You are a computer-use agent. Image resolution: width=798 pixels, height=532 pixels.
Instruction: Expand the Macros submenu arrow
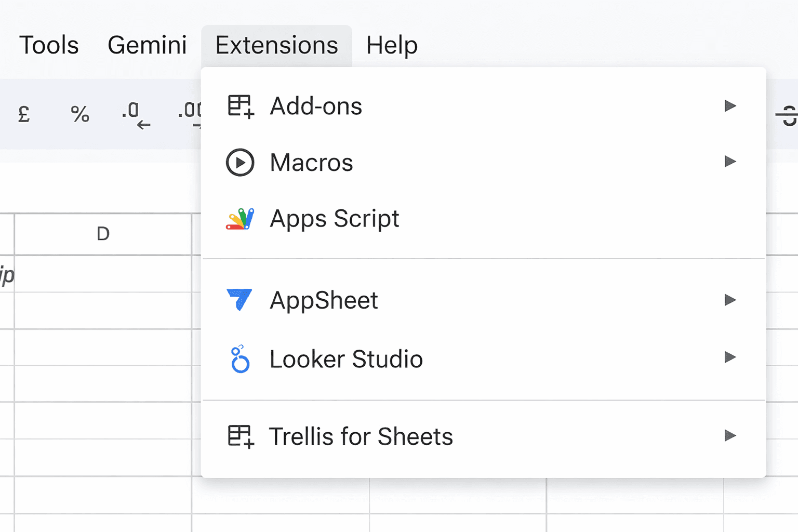coord(730,162)
